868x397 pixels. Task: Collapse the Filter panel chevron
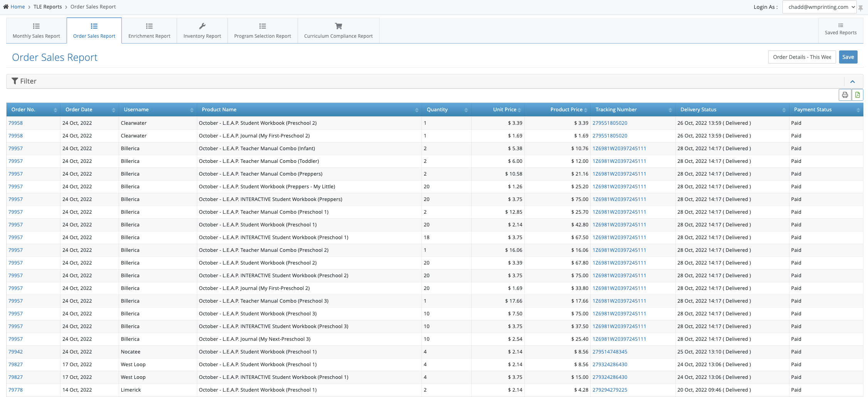tap(853, 82)
